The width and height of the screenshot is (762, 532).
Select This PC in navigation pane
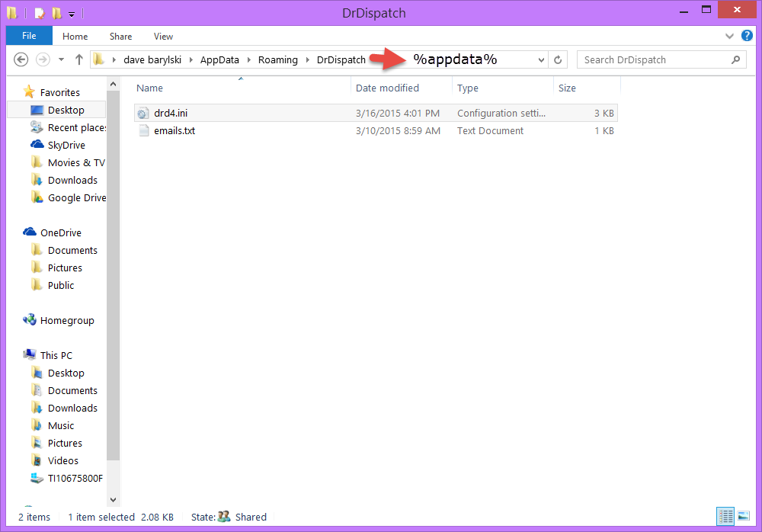click(56, 355)
